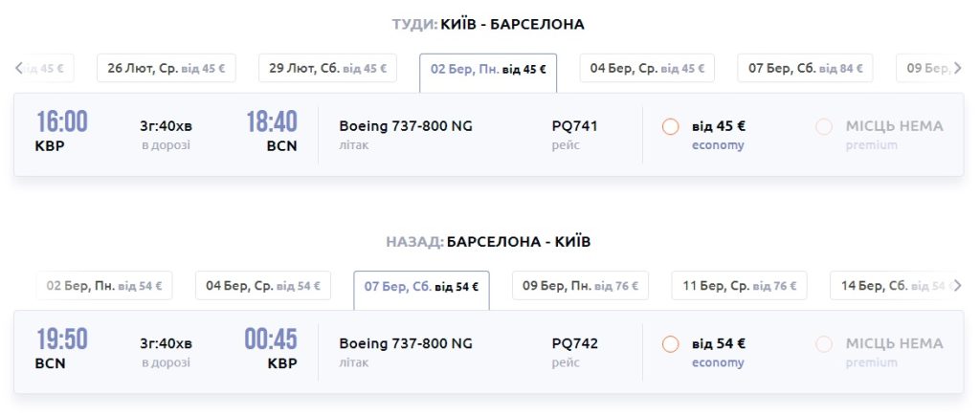Choose return date 07 Бер, Сб. 54 €

(x=421, y=286)
